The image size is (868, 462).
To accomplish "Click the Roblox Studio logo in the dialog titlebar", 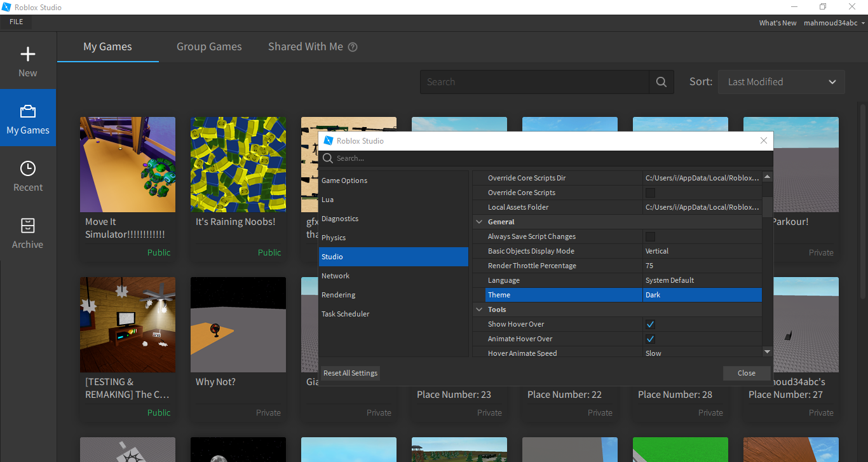I will coord(329,140).
